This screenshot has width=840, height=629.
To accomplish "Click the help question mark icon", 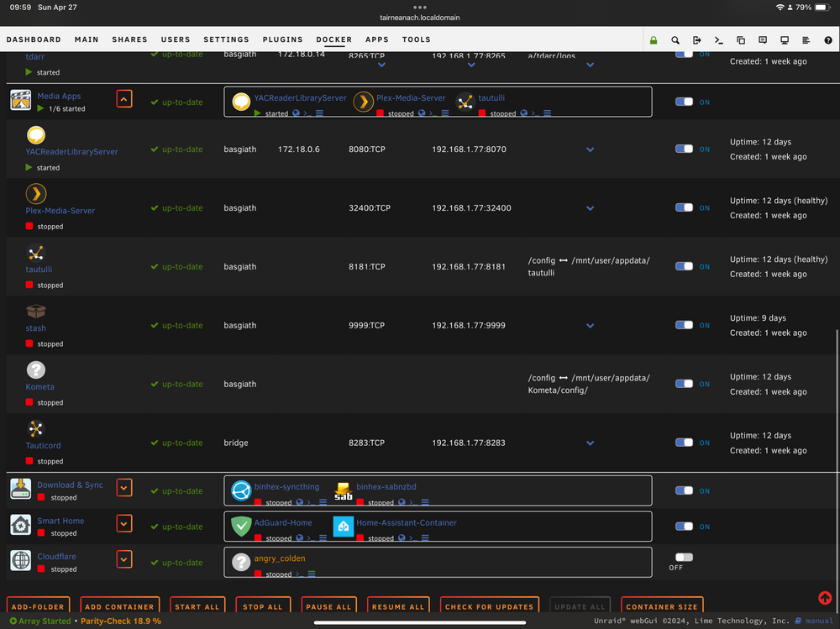I will tap(827, 40).
